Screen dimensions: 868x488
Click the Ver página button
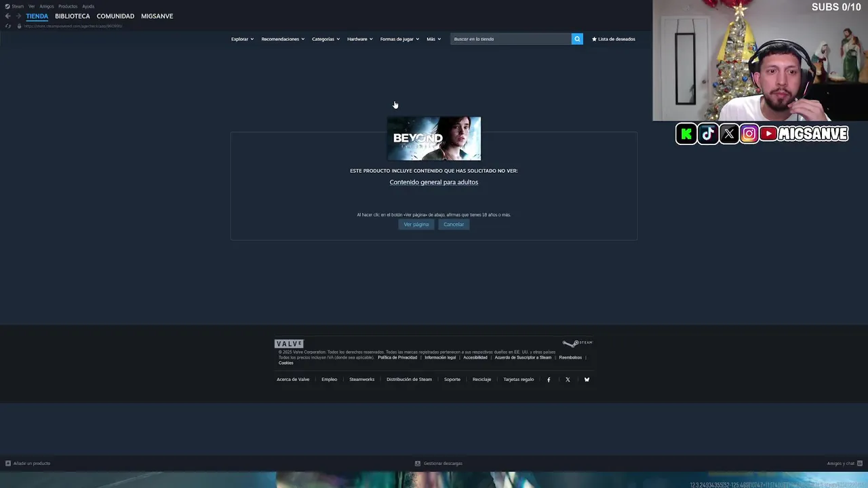(416, 224)
